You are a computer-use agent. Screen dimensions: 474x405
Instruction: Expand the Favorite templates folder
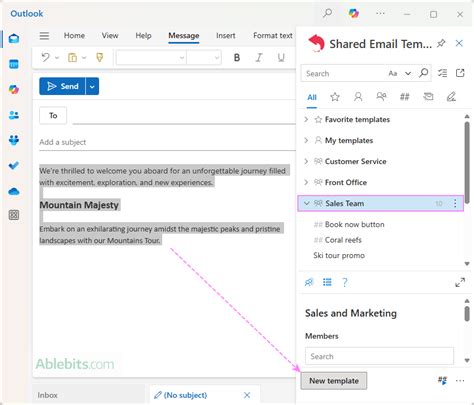pyautogui.click(x=306, y=119)
